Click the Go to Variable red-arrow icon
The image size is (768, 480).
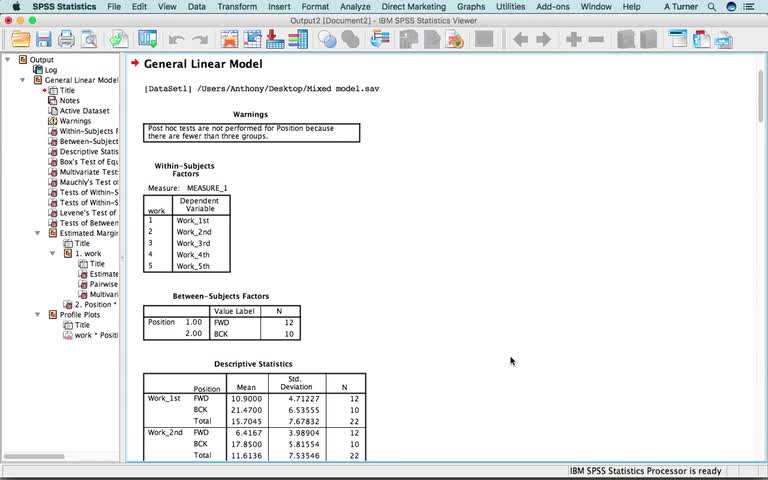(275, 39)
